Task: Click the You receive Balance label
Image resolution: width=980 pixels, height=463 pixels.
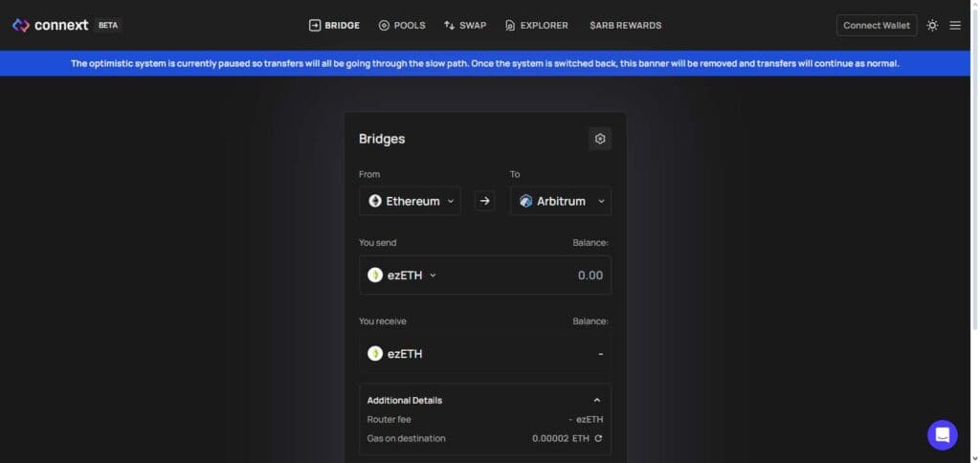Action: 590,321
